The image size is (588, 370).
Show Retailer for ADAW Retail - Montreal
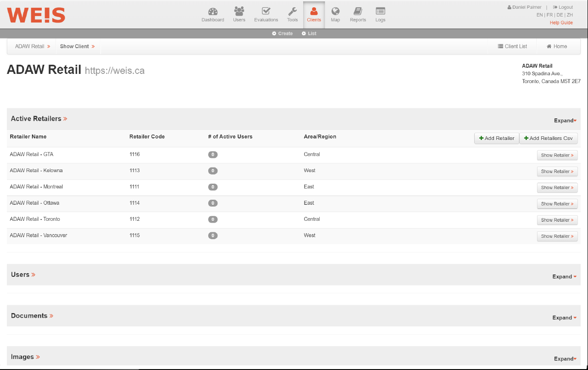(x=557, y=188)
